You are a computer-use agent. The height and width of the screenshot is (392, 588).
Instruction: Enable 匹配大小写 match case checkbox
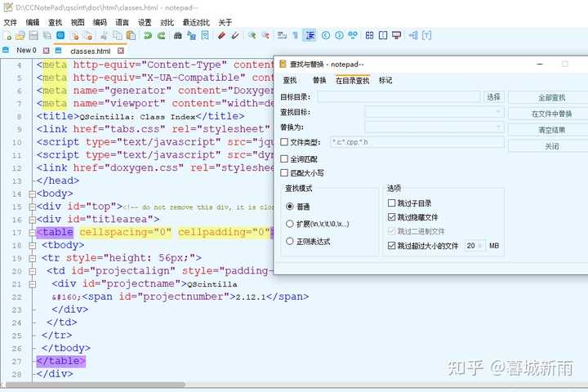click(284, 172)
